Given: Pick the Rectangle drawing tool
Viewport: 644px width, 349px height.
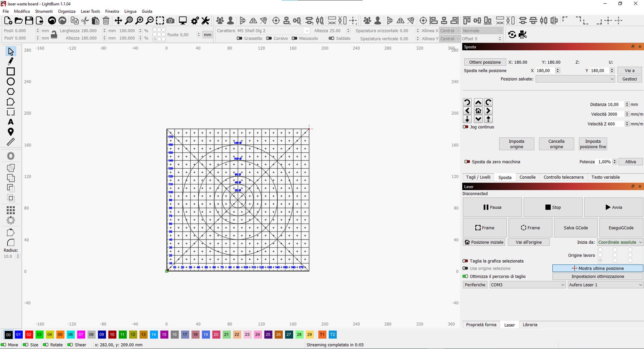Looking at the screenshot, I should [x=11, y=71].
